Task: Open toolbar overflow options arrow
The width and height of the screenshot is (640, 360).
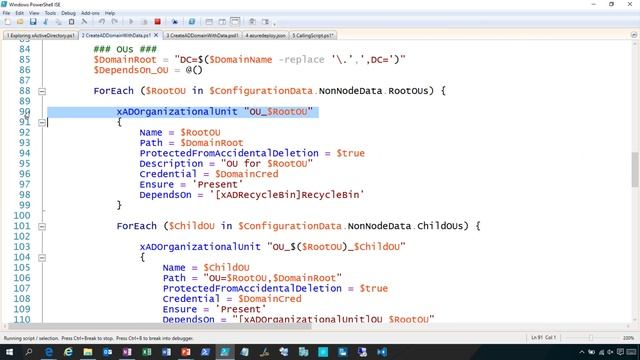Action: (275, 23)
